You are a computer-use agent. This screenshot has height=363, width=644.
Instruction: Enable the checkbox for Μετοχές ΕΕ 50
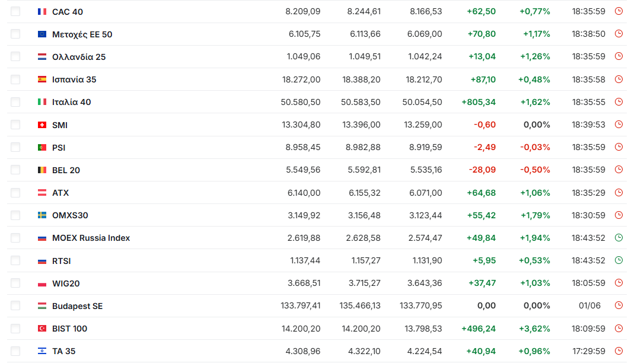coord(15,34)
